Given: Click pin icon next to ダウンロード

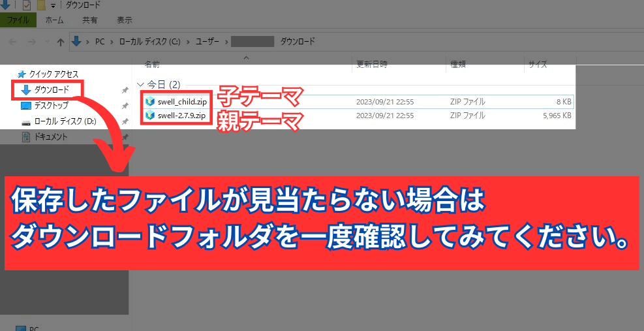Looking at the screenshot, I should [125, 91].
